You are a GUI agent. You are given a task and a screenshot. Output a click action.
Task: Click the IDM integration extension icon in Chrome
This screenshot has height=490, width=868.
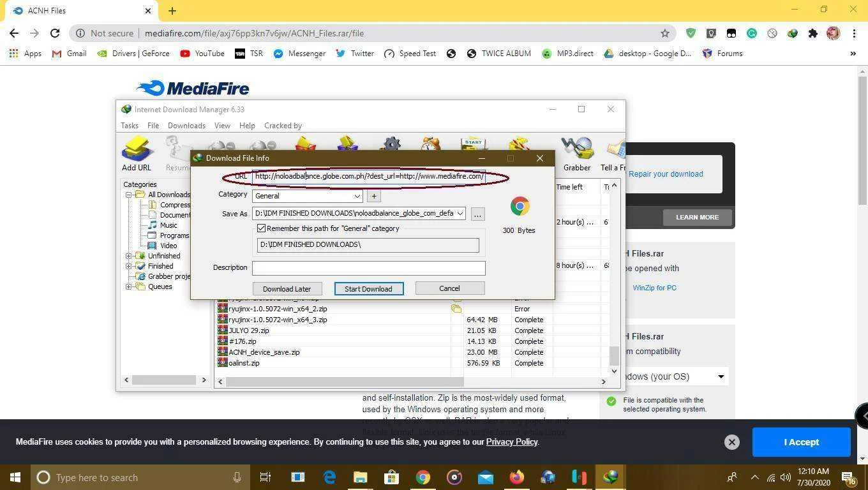[793, 33]
